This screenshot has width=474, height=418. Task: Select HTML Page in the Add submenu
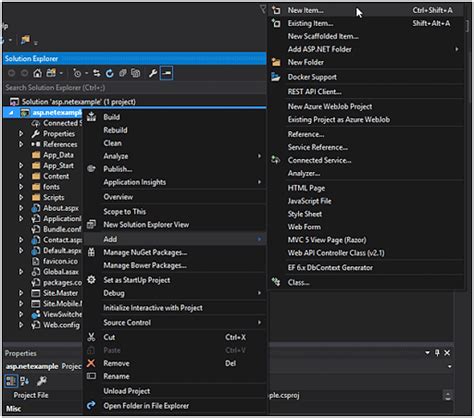(x=366, y=188)
